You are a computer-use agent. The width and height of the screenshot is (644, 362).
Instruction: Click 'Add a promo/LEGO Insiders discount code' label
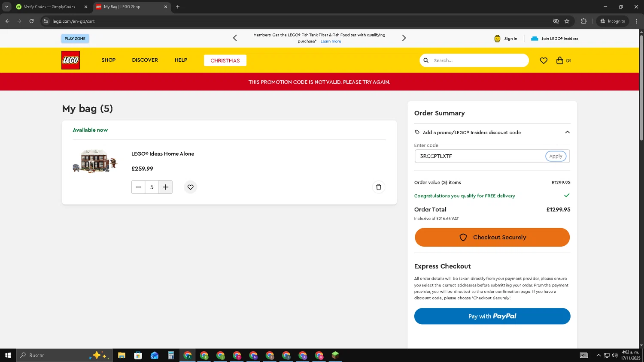coord(472,133)
